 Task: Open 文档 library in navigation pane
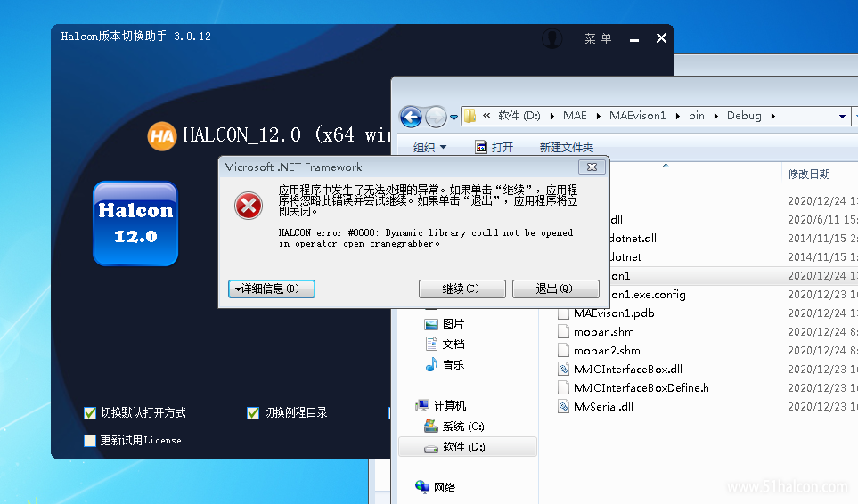[445, 344]
